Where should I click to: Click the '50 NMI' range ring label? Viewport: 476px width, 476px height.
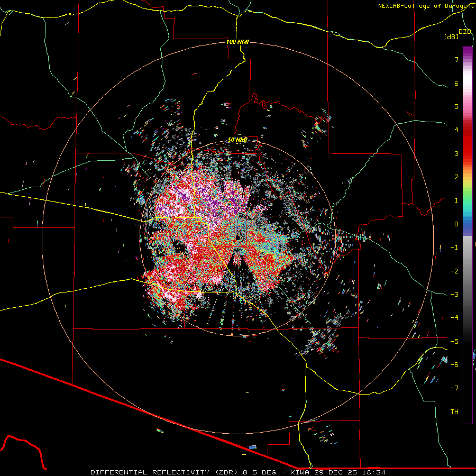[x=237, y=140]
